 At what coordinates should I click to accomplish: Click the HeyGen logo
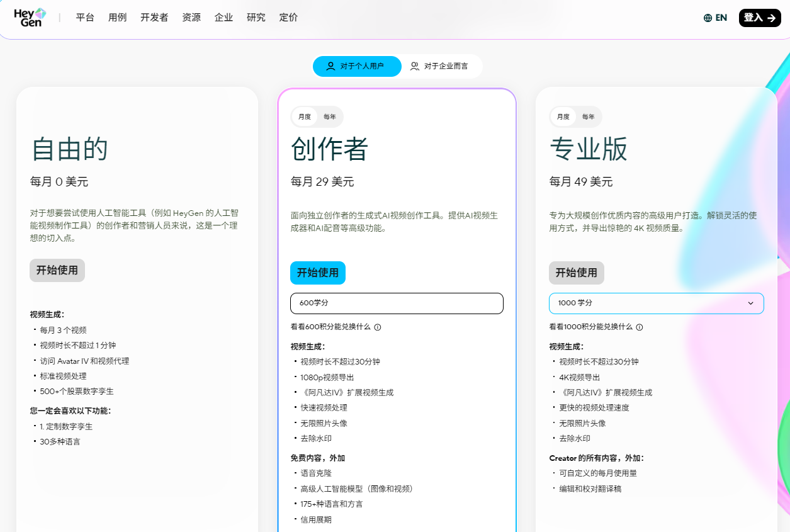click(30, 18)
